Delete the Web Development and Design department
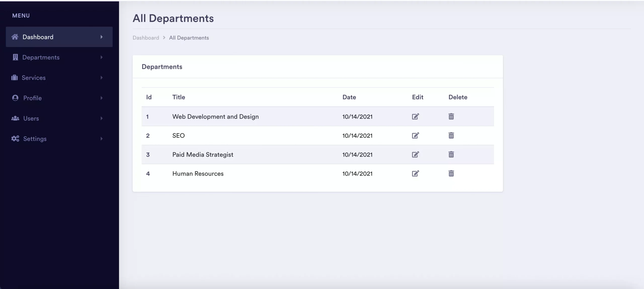The image size is (644, 289). tap(451, 117)
